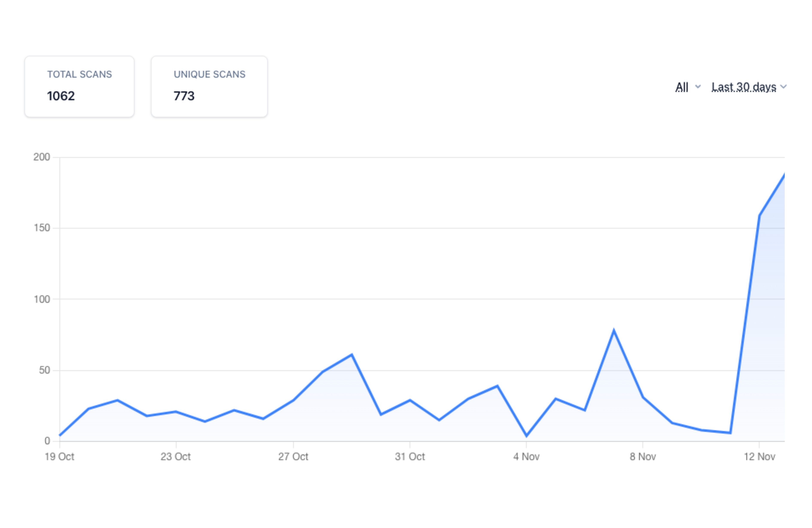The width and height of the screenshot is (812, 528).
Task: Open the "All" filter dropdown
Action: pos(682,87)
